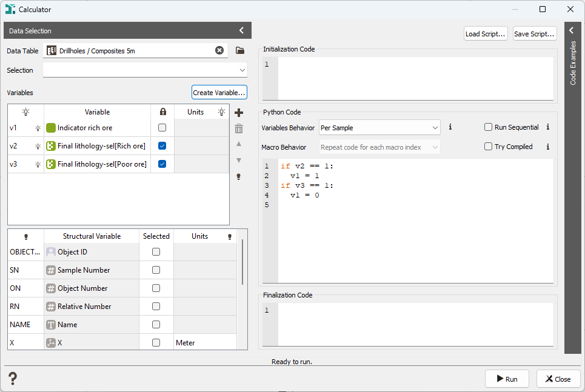Enable the Try Compiled option

click(489, 147)
